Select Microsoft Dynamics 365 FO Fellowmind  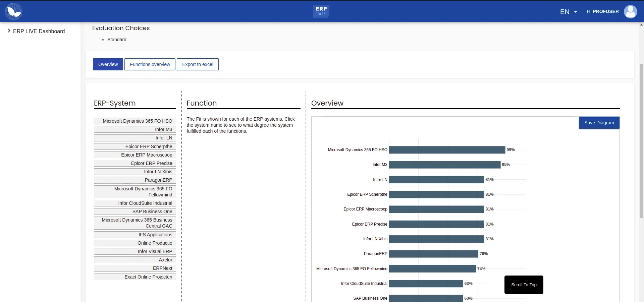135,192
